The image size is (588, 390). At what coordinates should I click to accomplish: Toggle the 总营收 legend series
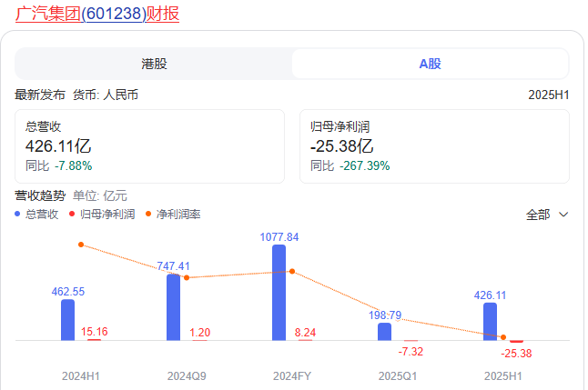[x=36, y=215]
